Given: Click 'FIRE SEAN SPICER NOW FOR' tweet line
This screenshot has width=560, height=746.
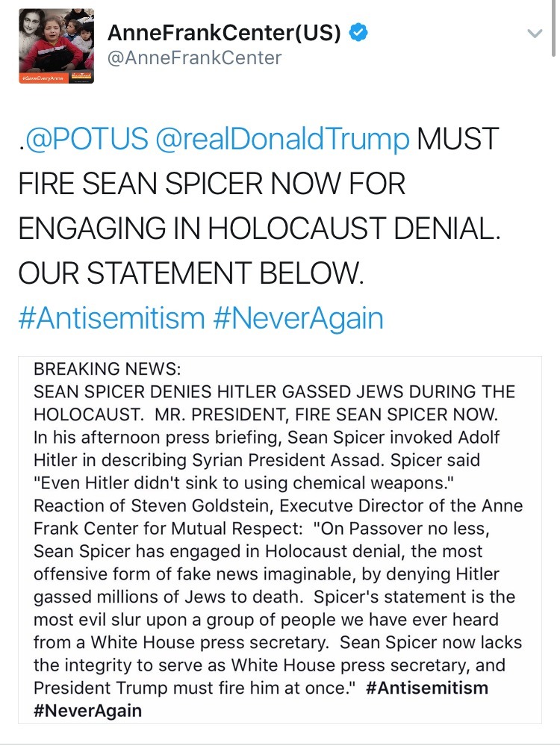Looking at the screenshot, I should (x=211, y=184).
